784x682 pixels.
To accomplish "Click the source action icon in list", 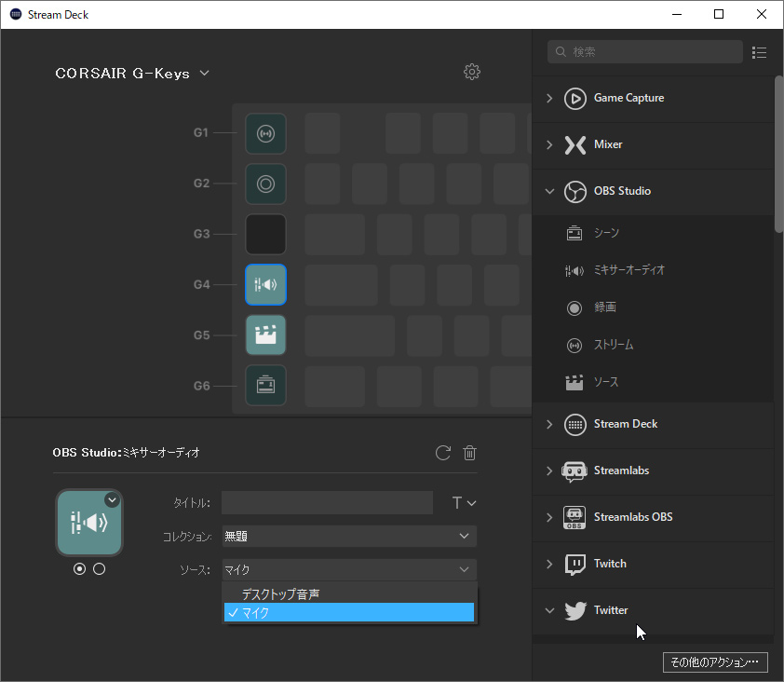I will tap(574, 382).
